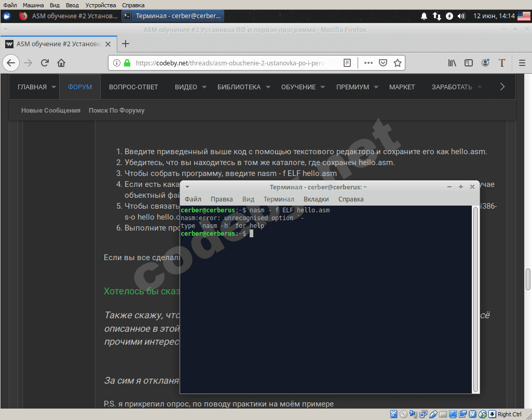The height and width of the screenshot is (420, 532).
Task: Open the power manager panel icon
Action: [x=449, y=16]
